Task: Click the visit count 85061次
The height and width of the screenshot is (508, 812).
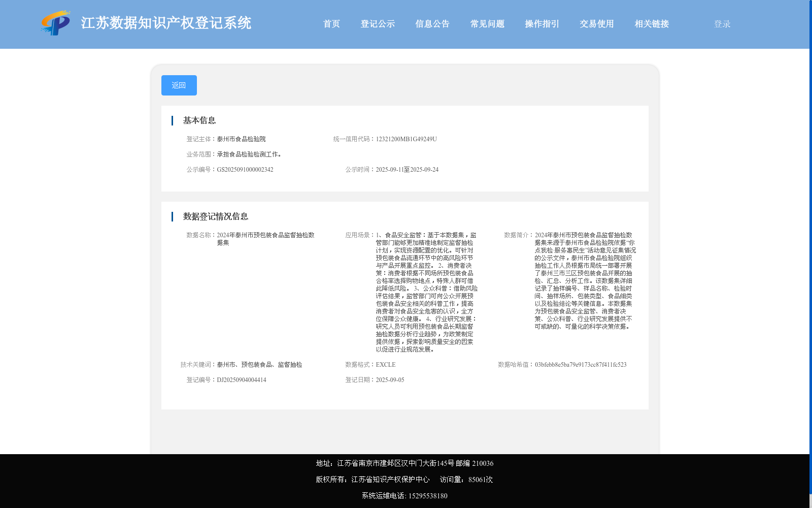Action: coord(481,480)
